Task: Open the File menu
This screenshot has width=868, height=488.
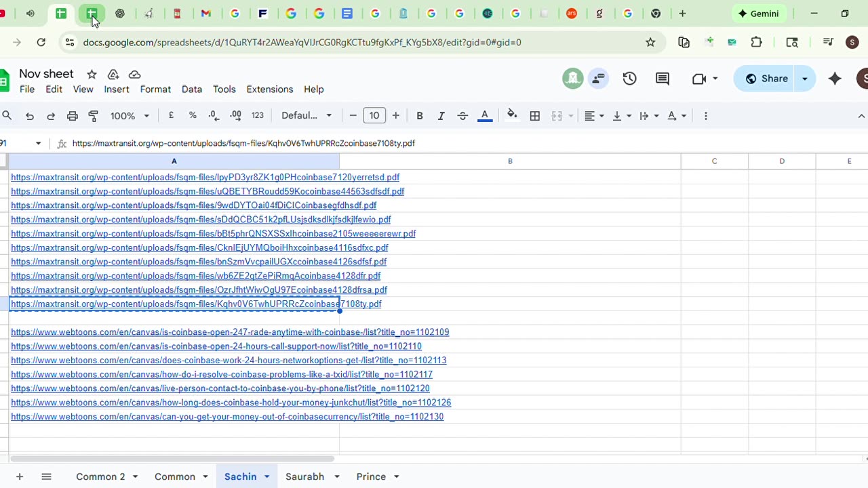Action: click(27, 89)
